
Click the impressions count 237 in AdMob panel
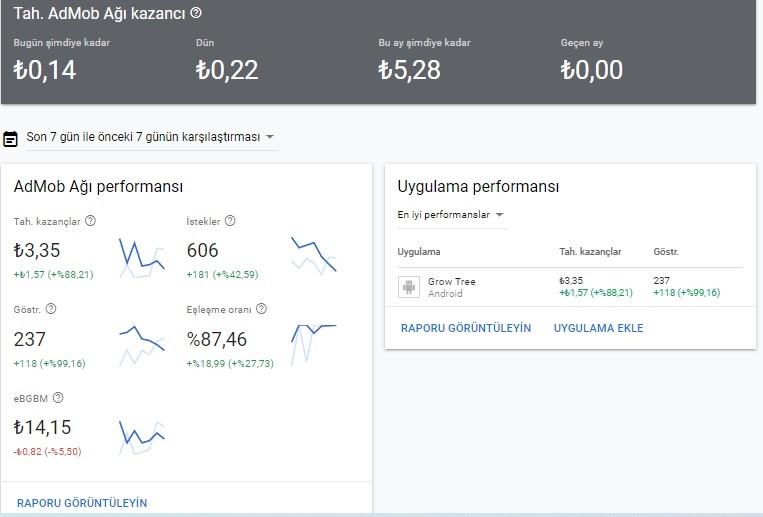coord(30,339)
